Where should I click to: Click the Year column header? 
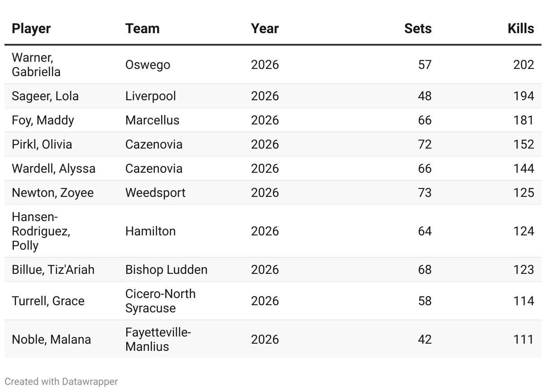click(x=264, y=29)
